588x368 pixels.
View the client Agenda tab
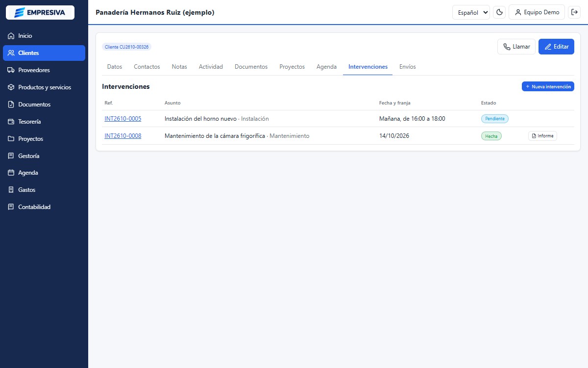[x=326, y=67]
